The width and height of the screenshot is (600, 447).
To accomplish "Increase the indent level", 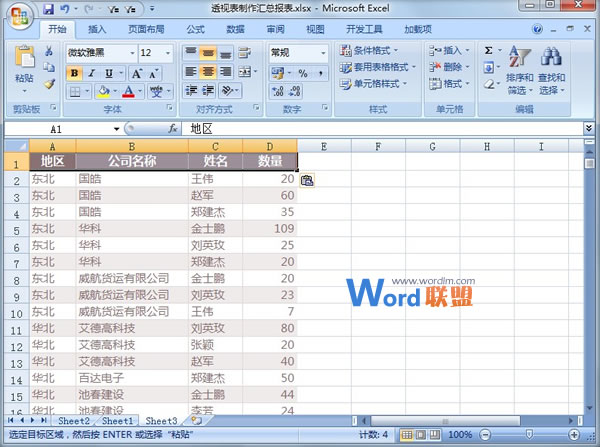I will click(208, 91).
